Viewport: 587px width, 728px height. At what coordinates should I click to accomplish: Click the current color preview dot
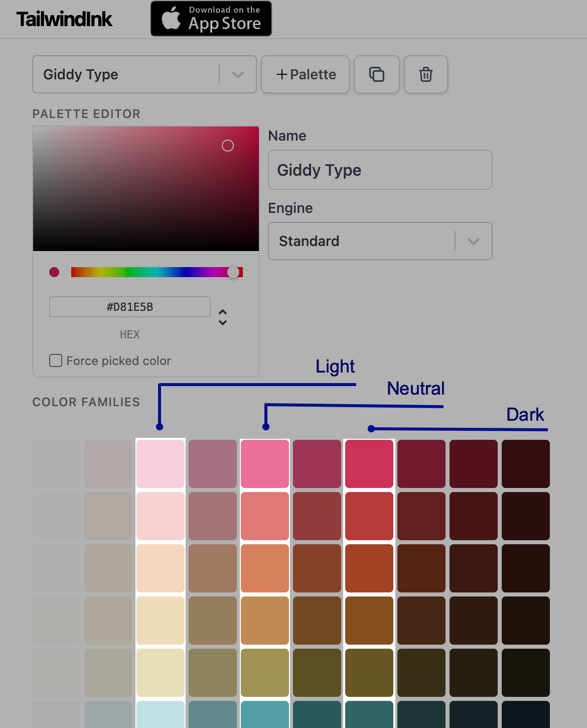coord(54,272)
